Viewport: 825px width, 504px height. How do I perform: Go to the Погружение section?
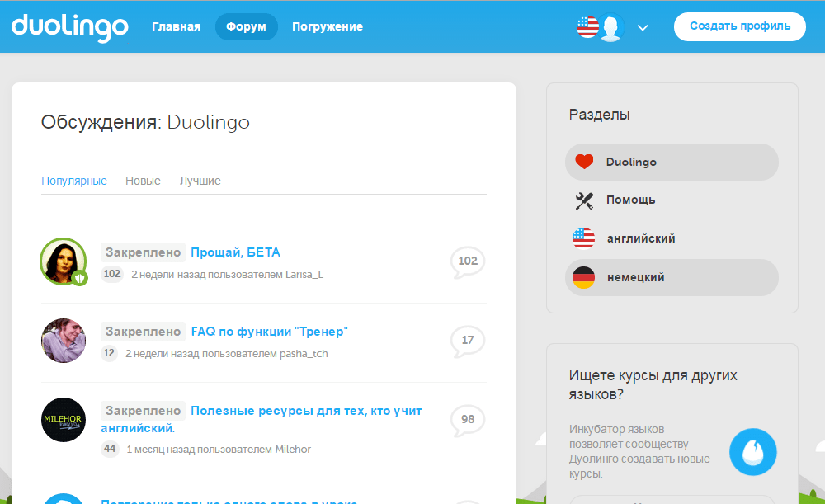pyautogui.click(x=328, y=27)
